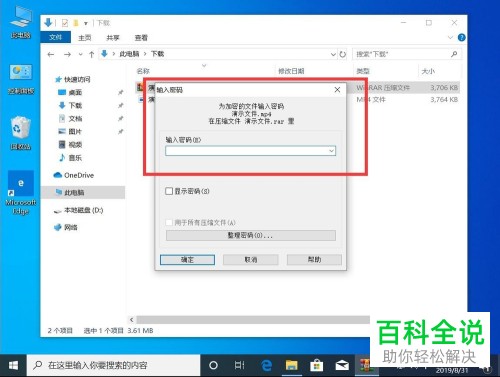Select This PC in the navigation pane
The width and height of the screenshot is (500, 377).
click(83, 192)
